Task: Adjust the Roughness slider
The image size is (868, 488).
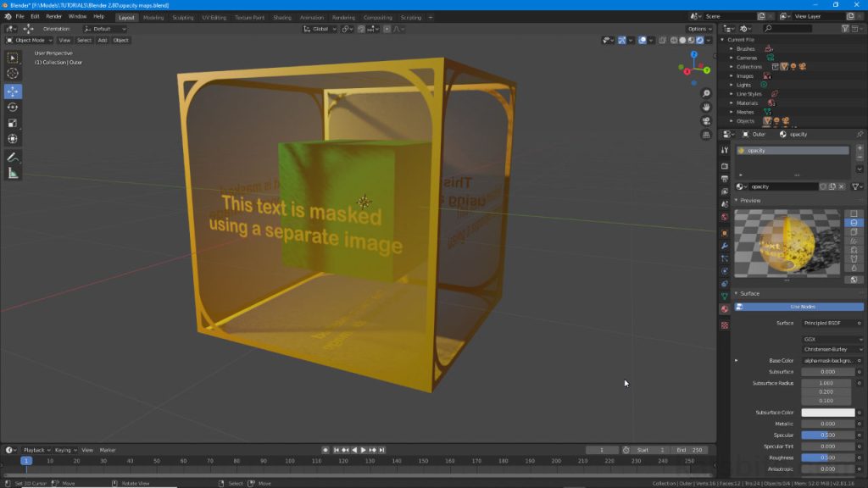Action: pos(825,457)
